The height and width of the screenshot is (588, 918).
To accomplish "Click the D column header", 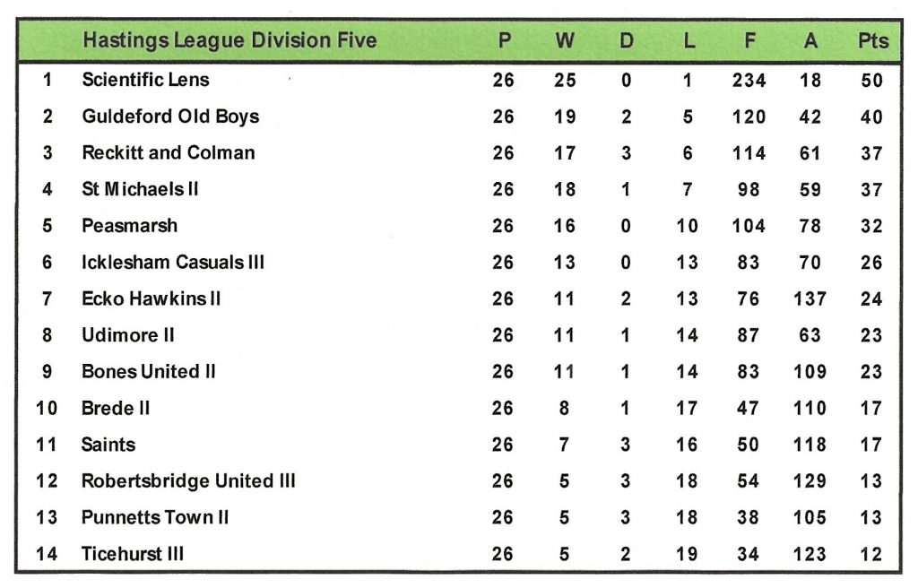I will [627, 41].
